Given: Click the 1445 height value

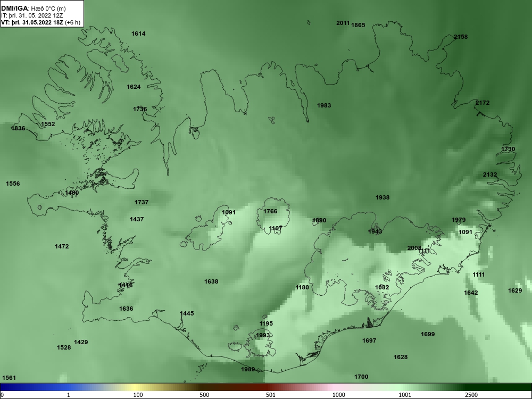Looking at the screenshot, I should (187, 313).
